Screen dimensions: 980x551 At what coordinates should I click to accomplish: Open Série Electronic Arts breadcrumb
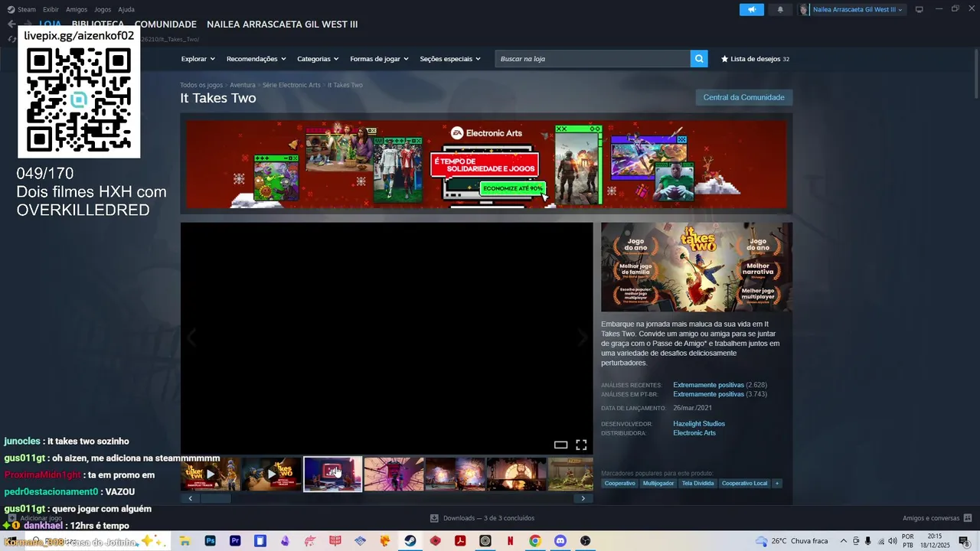click(292, 85)
